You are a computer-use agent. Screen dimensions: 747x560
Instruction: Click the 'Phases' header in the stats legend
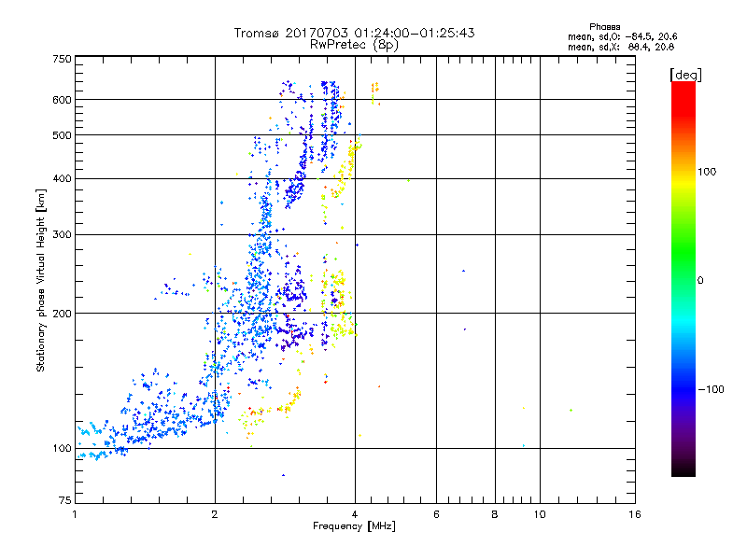[x=604, y=27]
